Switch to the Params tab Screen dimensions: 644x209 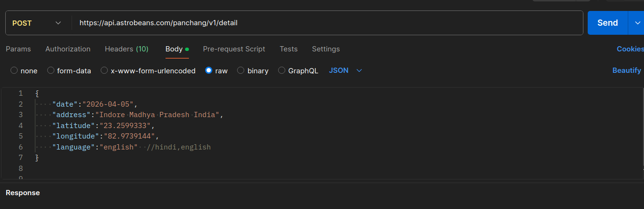pos(18,49)
